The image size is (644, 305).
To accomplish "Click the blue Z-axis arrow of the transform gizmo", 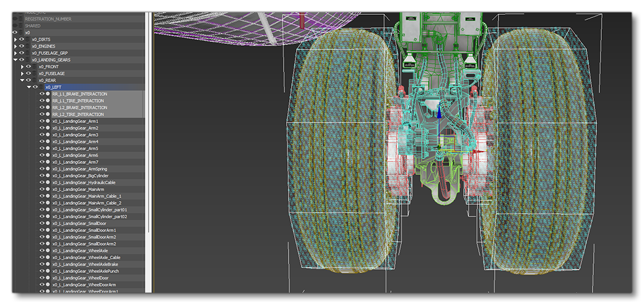I will pyautogui.click(x=439, y=113).
